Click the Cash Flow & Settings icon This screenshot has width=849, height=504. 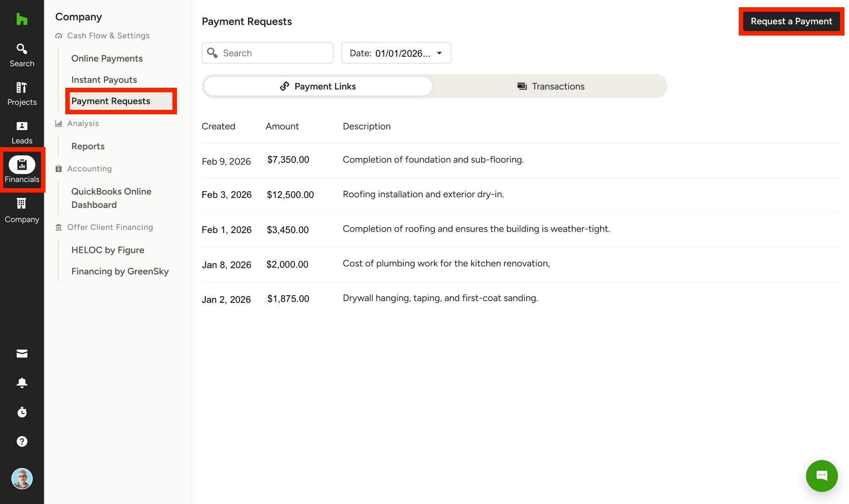(59, 36)
